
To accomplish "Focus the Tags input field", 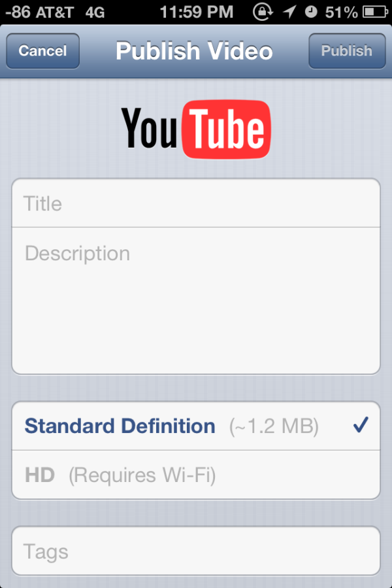I will 196,551.
